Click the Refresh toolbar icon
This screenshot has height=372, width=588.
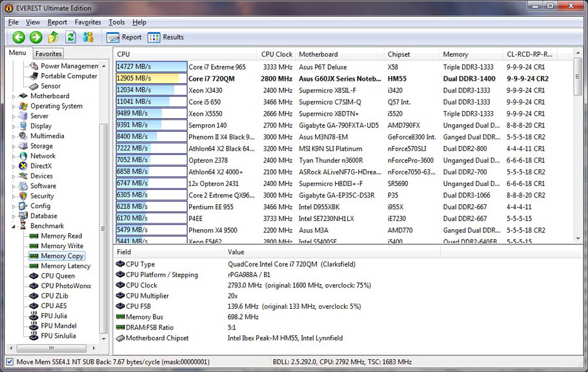point(70,37)
